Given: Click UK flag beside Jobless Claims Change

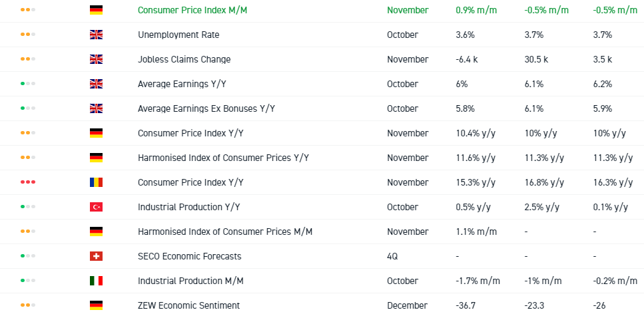Looking at the screenshot, I should (96, 59).
